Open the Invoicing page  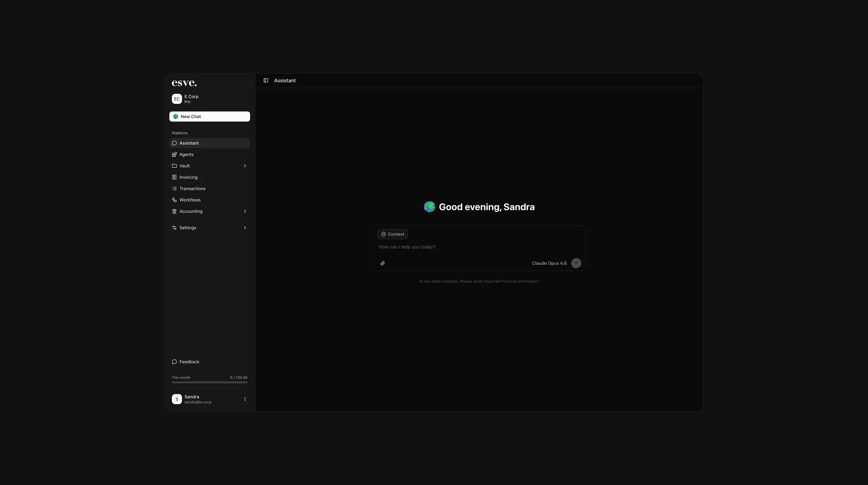(188, 177)
